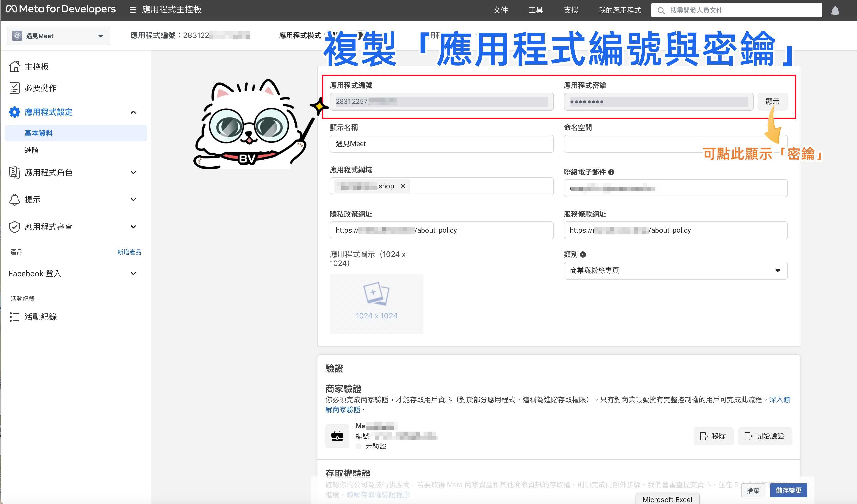Click the 開始驗證 button
Image resolution: width=857 pixels, height=504 pixels.
[764, 436]
